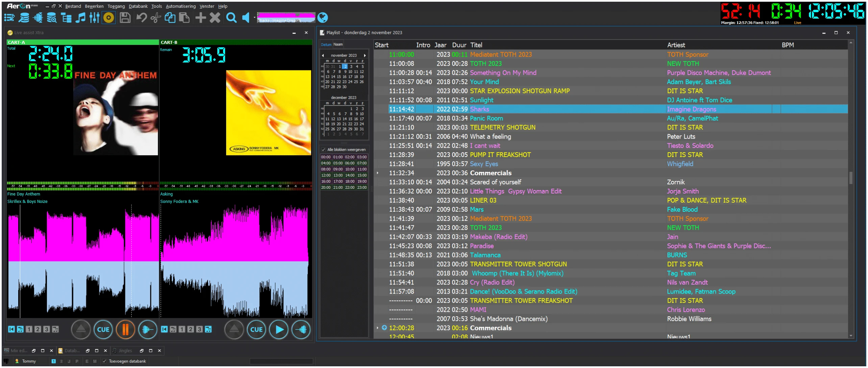Open the playlist icon in the main toolbar
Image resolution: width=868 pixels, height=368 pixels.
pyautogui.click(x=9, y=18)
